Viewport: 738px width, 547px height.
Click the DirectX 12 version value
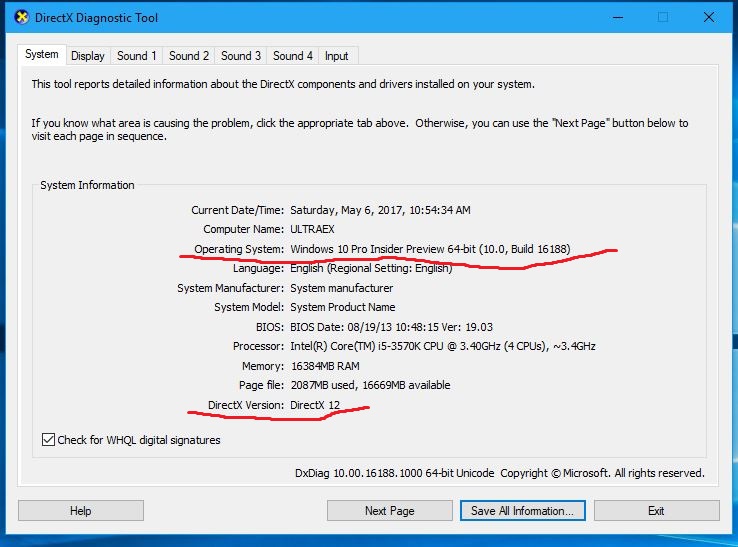point(315,405)
